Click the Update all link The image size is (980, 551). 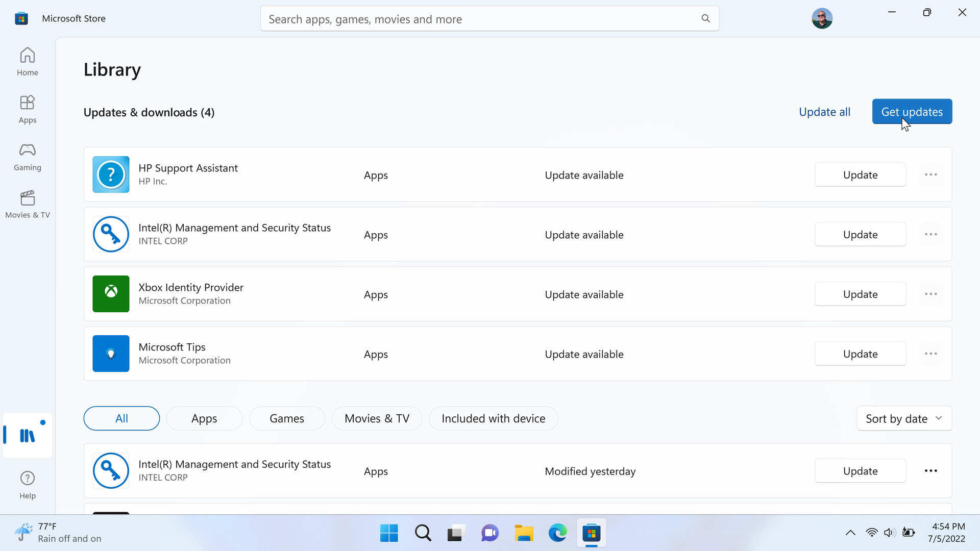click(x=824, y=112)
